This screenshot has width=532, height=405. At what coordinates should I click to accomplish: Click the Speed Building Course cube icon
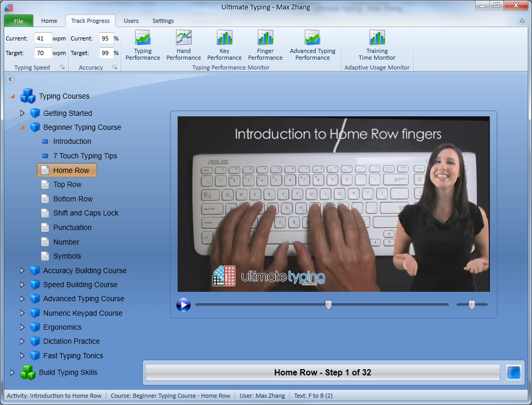pyautogui.click(x=35, y=285)
